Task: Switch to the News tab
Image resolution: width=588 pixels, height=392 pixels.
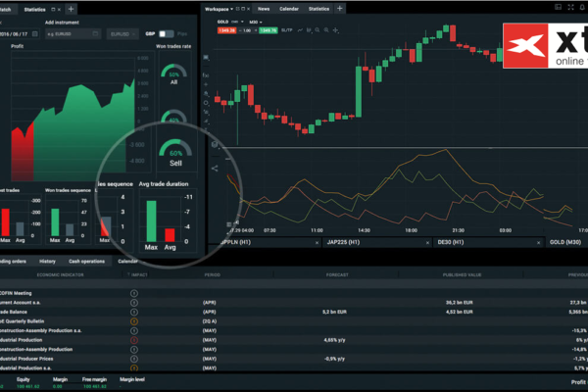Action: 264,9
